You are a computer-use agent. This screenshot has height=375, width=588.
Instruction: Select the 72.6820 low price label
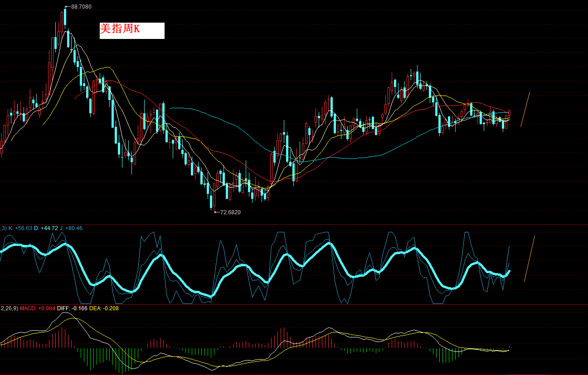230,212
